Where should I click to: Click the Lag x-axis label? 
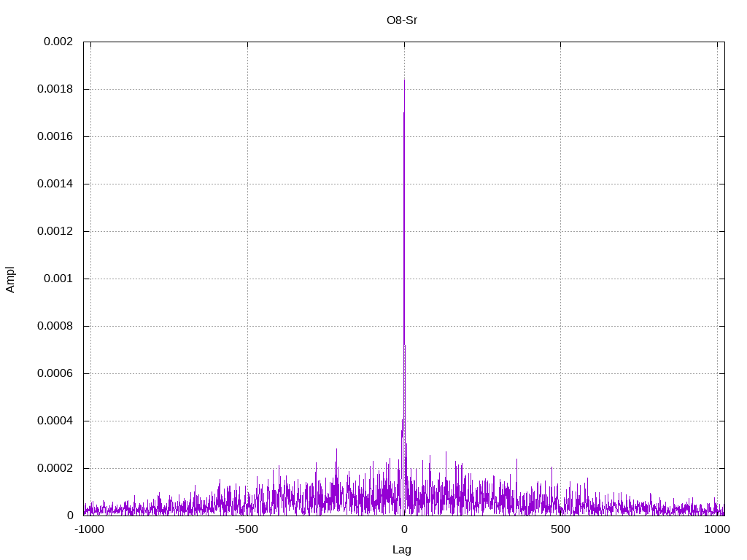402,550
